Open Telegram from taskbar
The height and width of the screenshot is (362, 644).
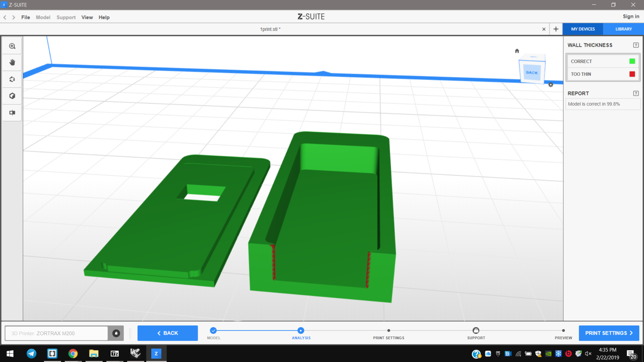tap(32, 354)
